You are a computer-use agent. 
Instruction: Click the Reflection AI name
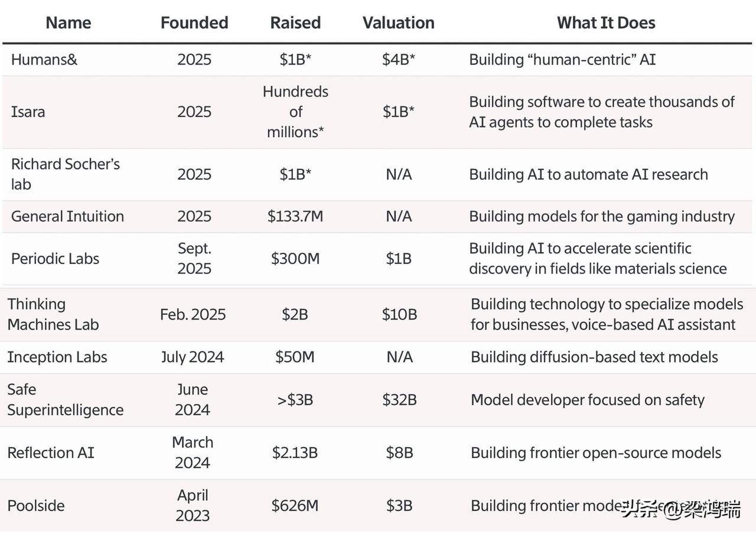[x=51, y=453]
